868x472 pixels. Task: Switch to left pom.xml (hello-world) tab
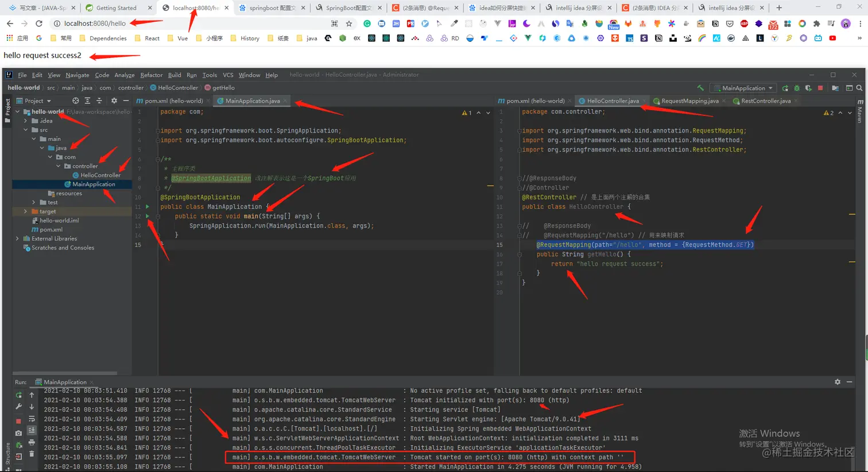click(x=173, y=101)
